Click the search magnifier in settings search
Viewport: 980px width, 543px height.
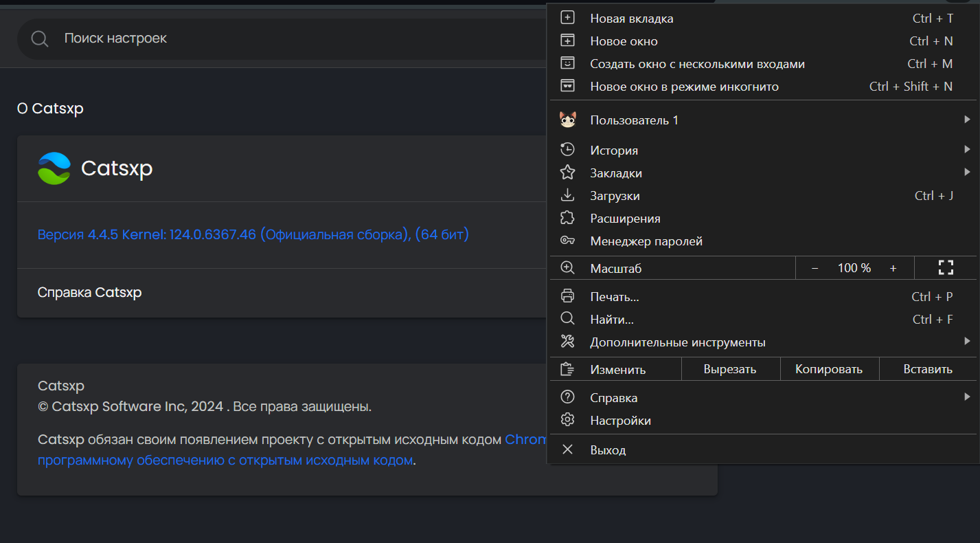point(40,38)
